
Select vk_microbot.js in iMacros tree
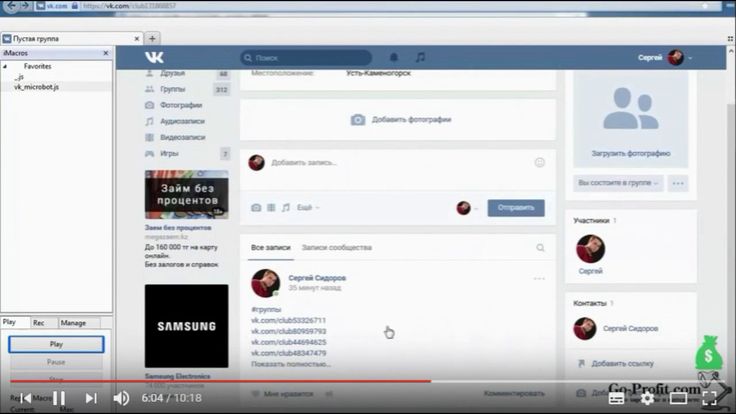[x=37, y=87]
